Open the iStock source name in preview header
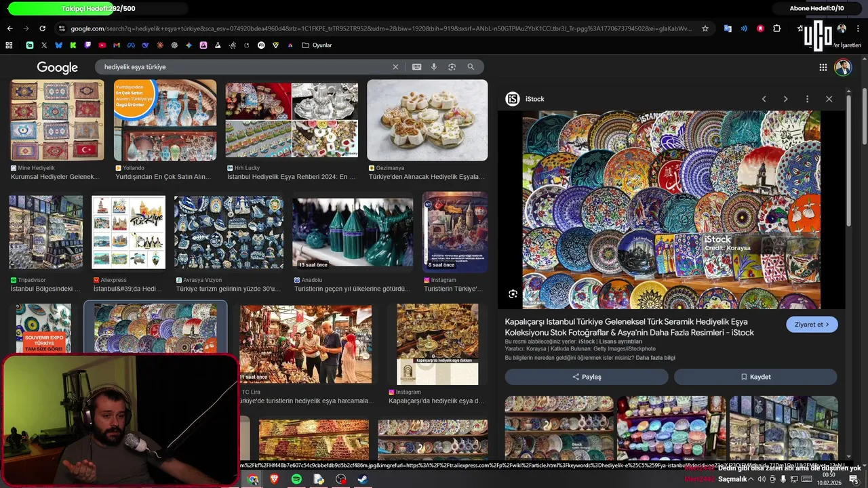Screen dimensions: 868x488 pos(535,99)
